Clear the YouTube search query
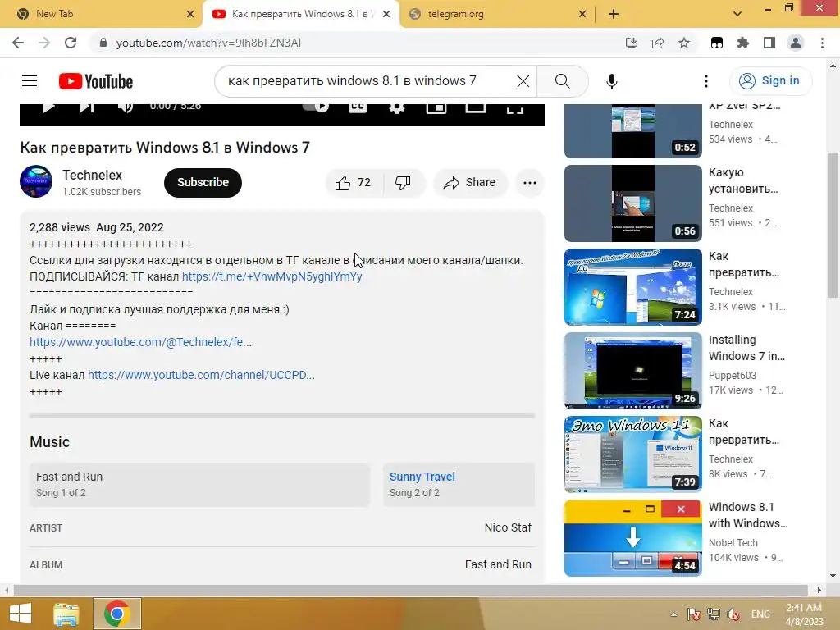 click(x=523, y=81)
